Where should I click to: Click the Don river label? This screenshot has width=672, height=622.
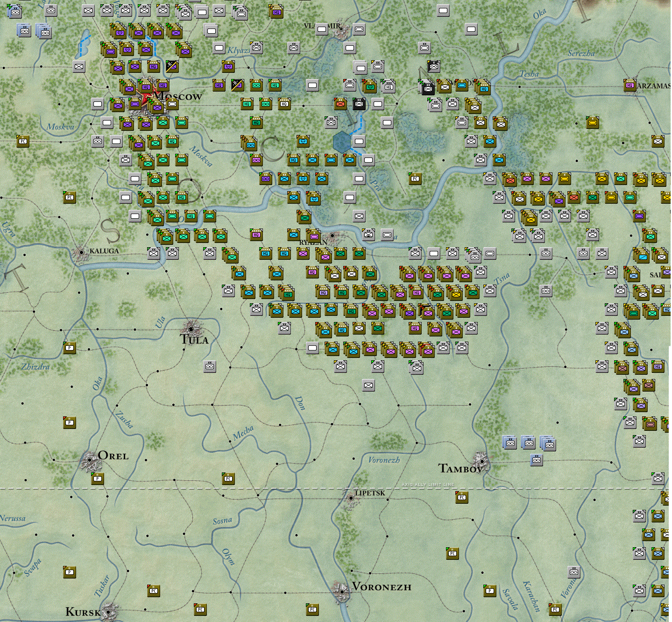[300, 403]
